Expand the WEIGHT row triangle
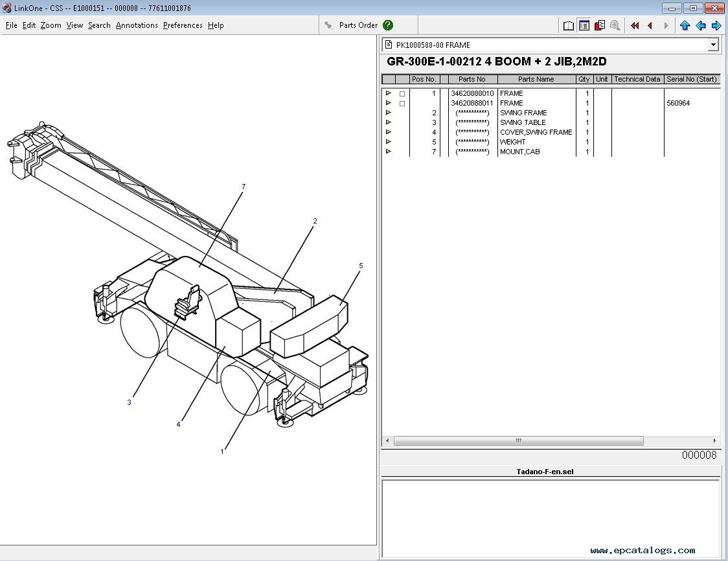 pyautogui.click(x=389, y=142)
